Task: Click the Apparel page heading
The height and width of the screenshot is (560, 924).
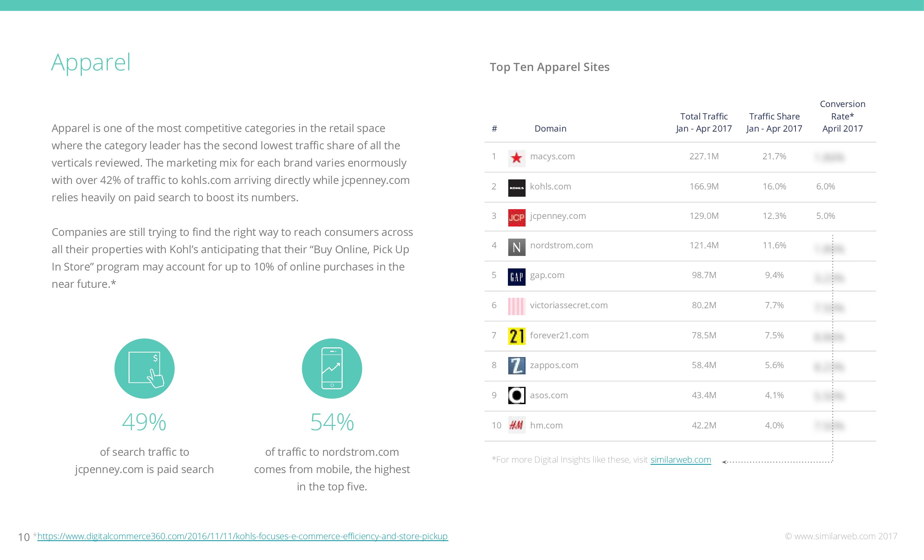Action: (91, 62)
